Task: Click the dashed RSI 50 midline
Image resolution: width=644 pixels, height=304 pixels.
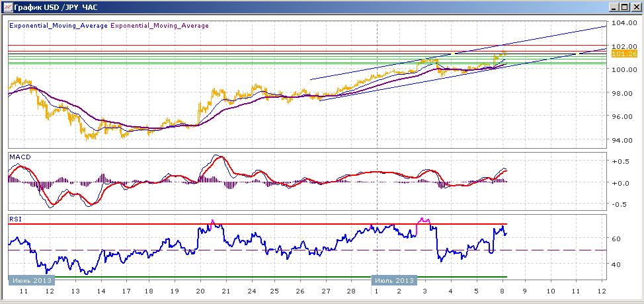Action: tap(307, 250)
